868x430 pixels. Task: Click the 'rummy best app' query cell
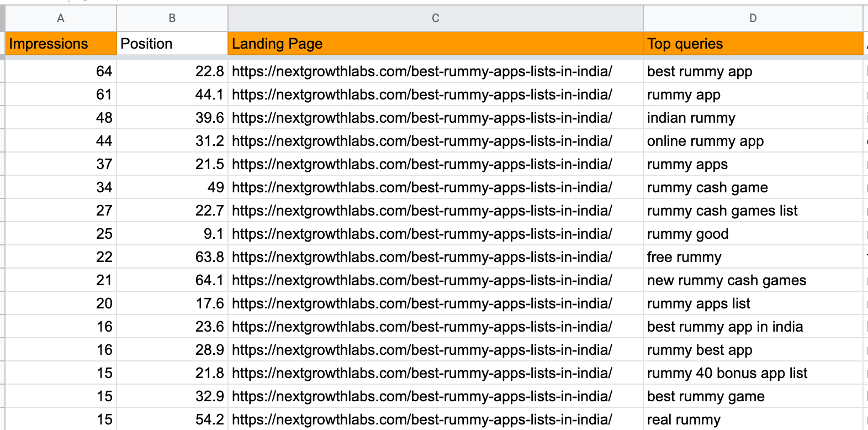(753, 350)
